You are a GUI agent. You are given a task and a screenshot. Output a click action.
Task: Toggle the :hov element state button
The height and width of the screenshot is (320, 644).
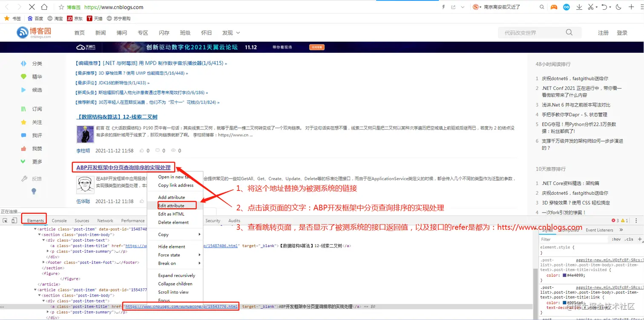(616, 239)
